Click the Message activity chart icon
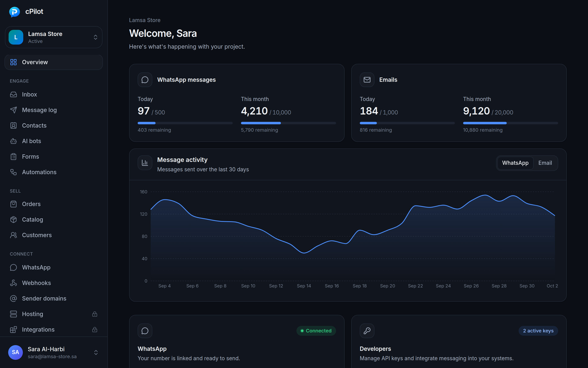The width and height of the screenshot is (588, 368). (x=145, y=163)
